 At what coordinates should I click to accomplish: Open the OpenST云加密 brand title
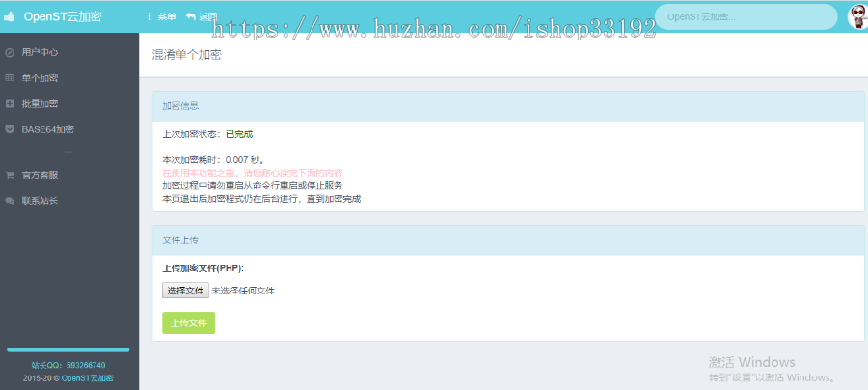(x=63, y=16)
